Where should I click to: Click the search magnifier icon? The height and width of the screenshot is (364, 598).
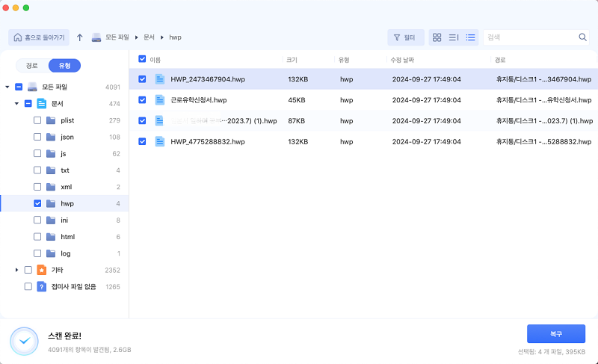pos(582,37)
